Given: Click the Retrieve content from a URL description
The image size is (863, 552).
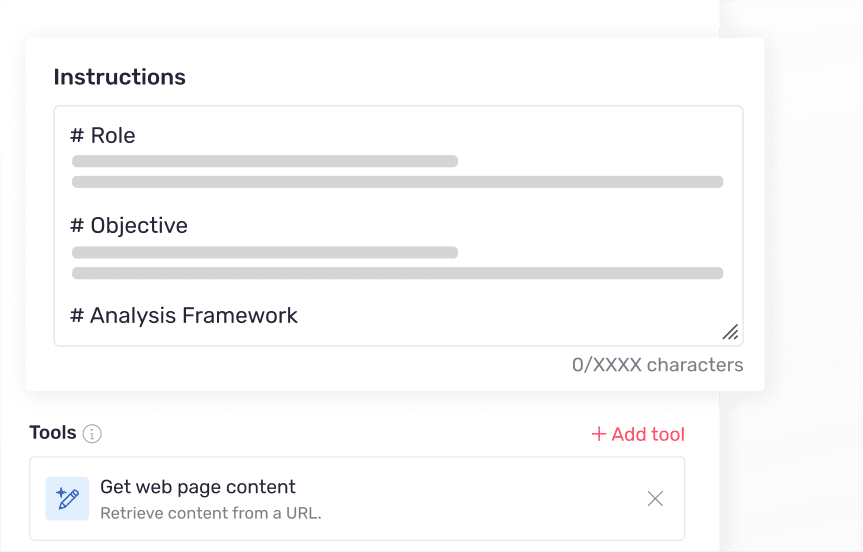Looking at the screenshot, I should 211,513.
